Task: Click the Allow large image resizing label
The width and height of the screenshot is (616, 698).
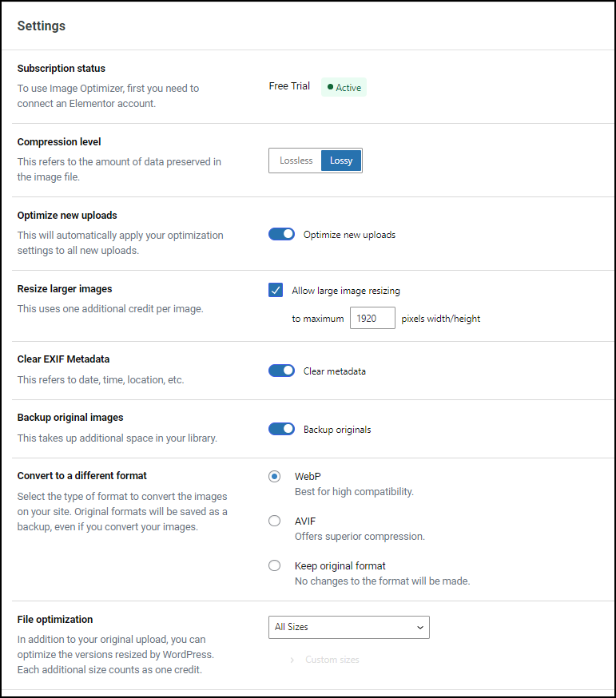Action: coord(346,291)
